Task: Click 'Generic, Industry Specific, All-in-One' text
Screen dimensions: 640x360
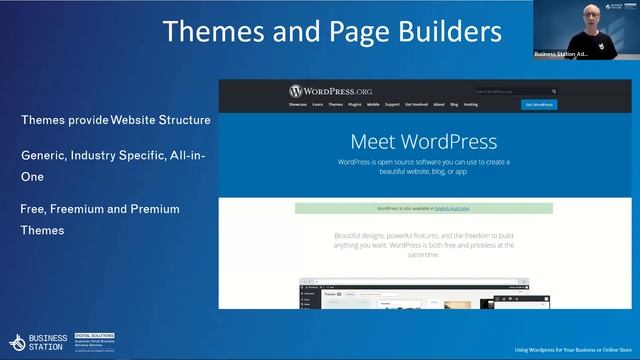Action: pyautogui.click(x=113, y=166)
